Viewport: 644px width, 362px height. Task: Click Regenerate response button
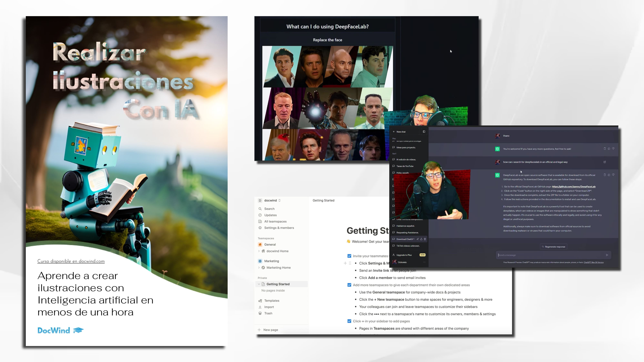coord(553,247)
